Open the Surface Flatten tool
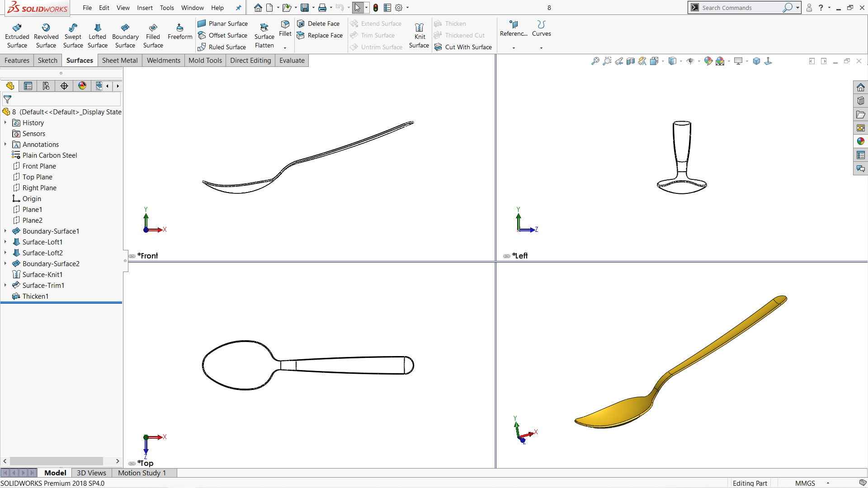Screen dimensions: 868x488 (x=264, y=36)
